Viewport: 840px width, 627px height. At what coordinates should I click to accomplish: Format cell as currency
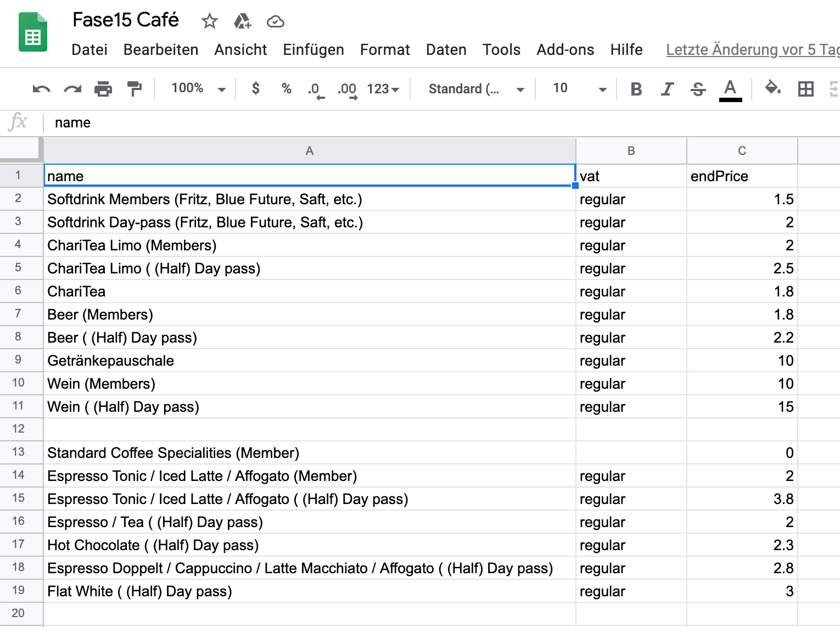pos(255,88)
